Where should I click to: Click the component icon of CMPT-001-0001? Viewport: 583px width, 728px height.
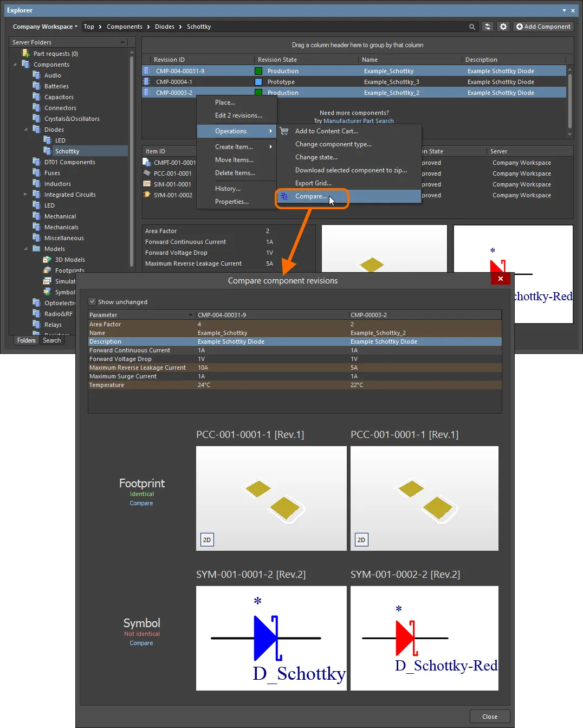[x=146, y=162]
